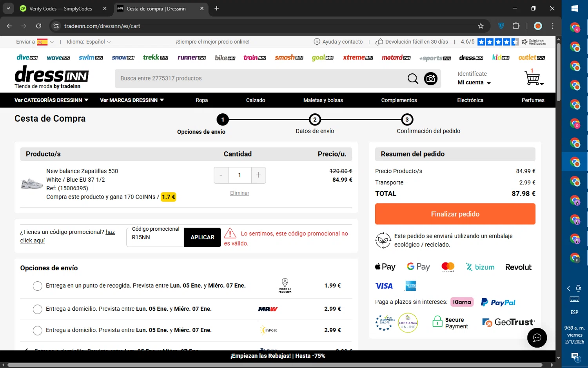
Task: Go back to previous page
Action: pyautogui.click(x=9, y=26)
